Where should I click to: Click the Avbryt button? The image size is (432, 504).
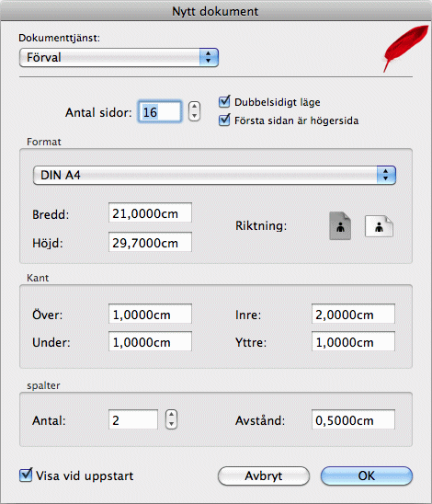(264, 475)
